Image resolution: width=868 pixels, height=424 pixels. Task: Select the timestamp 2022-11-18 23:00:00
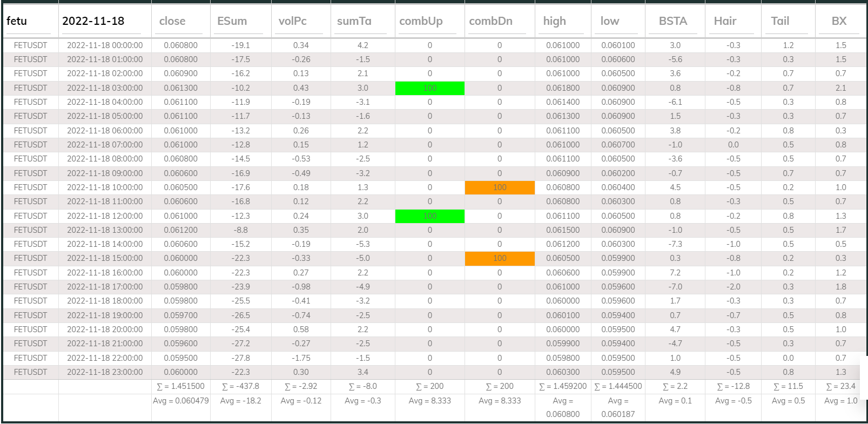(x=105, y=372)
